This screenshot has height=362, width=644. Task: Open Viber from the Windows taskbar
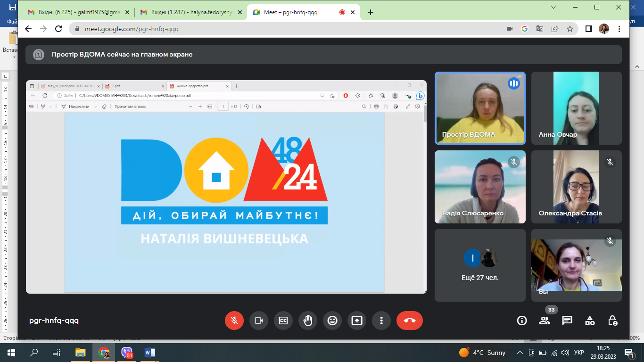[x=127, y=353]
